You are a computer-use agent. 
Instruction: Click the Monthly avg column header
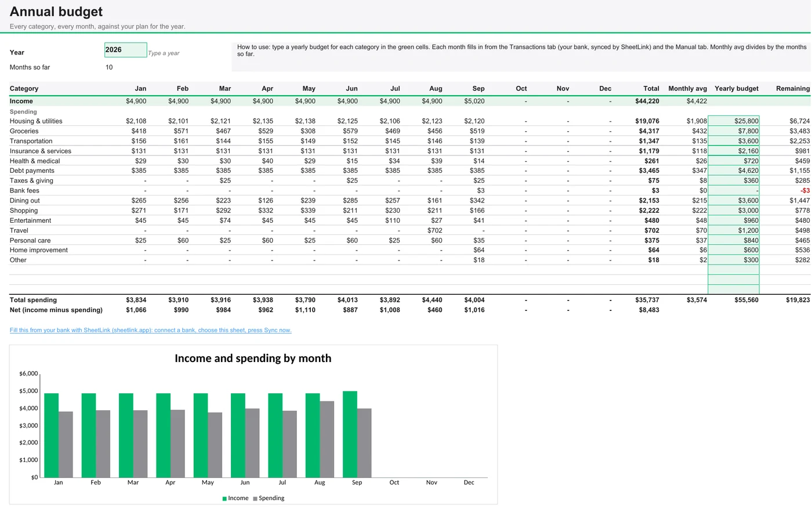pos(687,89)
